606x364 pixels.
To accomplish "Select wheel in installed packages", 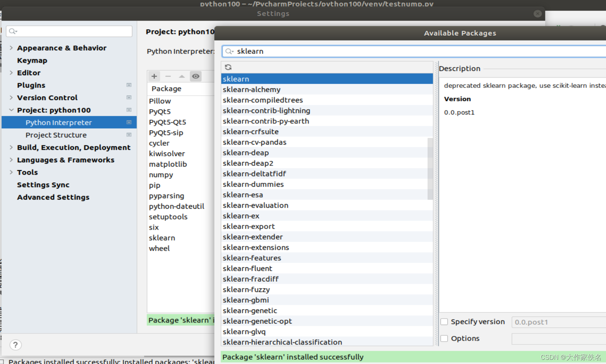I will (181, 248).
